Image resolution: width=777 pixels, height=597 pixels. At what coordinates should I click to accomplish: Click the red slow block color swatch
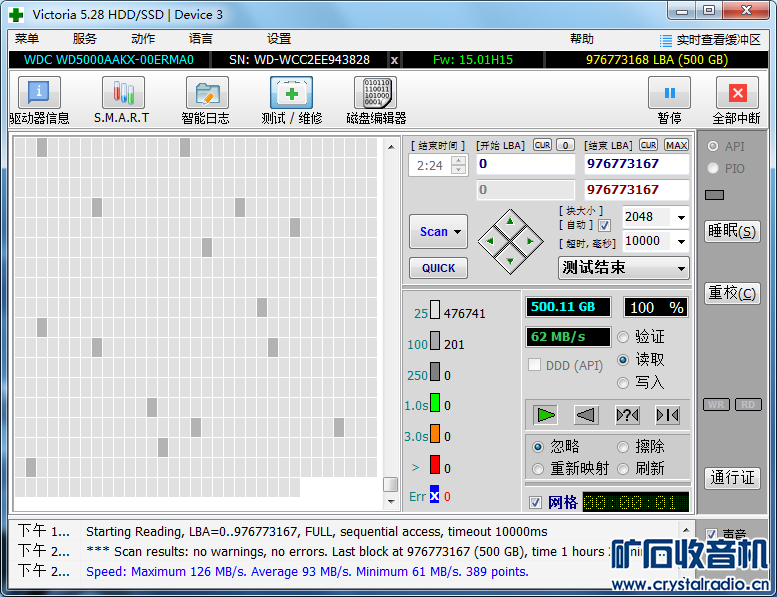click(x=435, y=465)
